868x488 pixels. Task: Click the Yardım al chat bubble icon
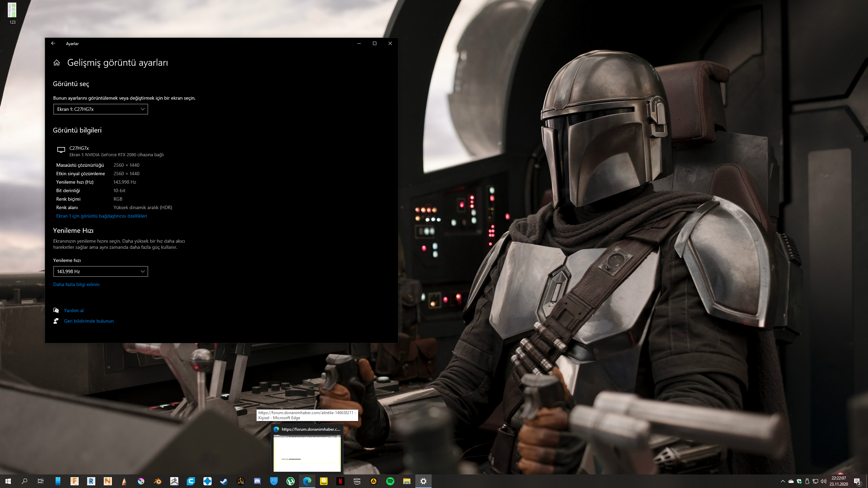(56, 310)
